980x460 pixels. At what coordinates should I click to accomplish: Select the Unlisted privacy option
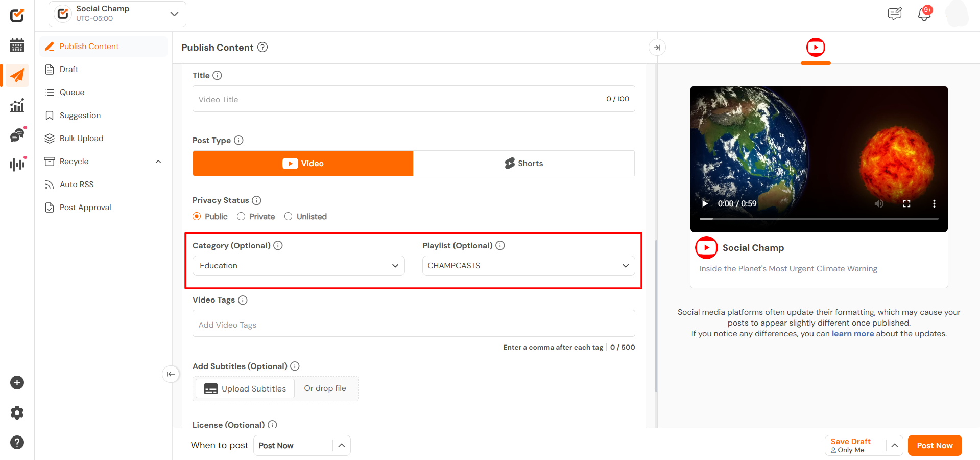pos(289,217)
